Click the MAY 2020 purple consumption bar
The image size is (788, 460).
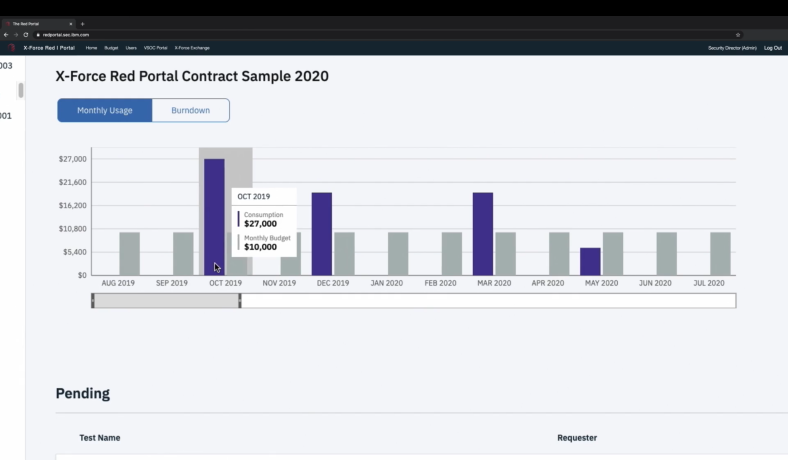(590, 261)
